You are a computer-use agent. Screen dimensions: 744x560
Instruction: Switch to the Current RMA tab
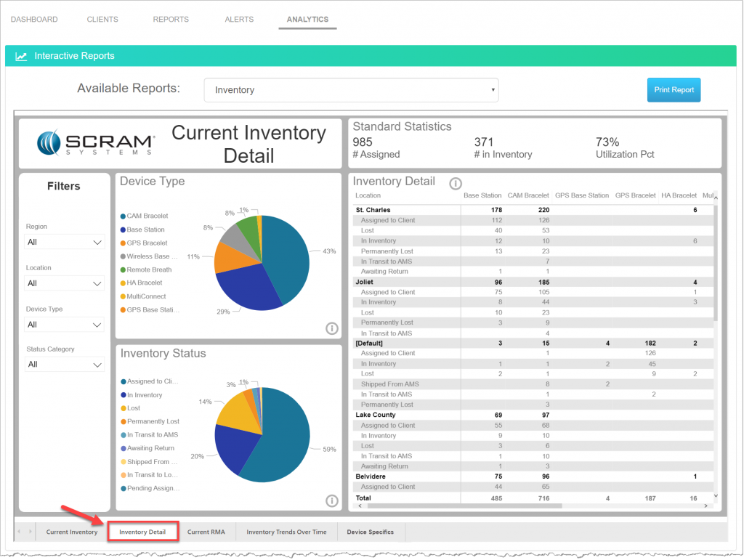(x=206, y=532)
